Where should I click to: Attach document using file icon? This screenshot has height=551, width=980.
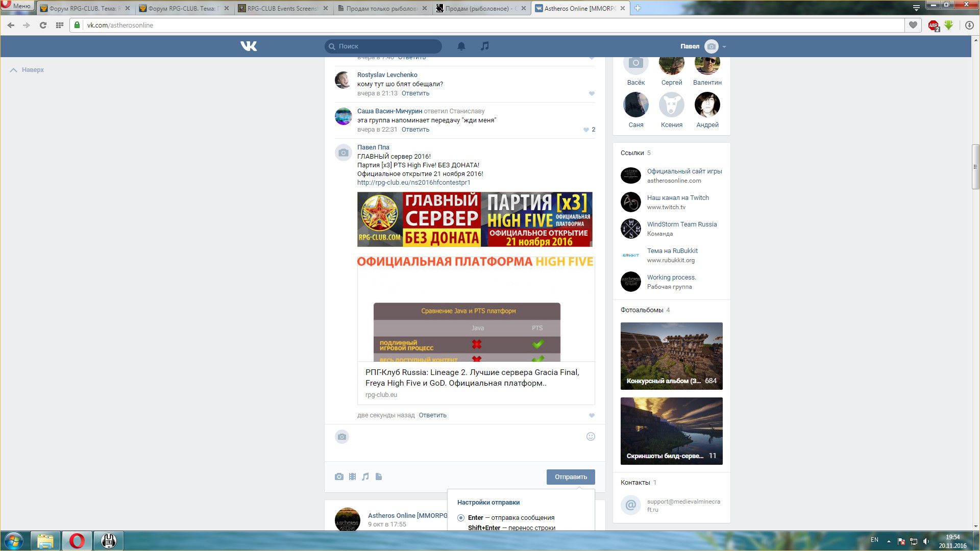[x=379, y=477]
